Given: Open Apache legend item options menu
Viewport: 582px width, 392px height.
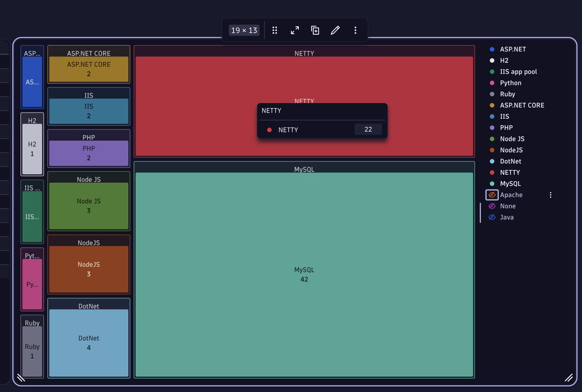Looking at the screenshot, I should [x=551, y=195].
